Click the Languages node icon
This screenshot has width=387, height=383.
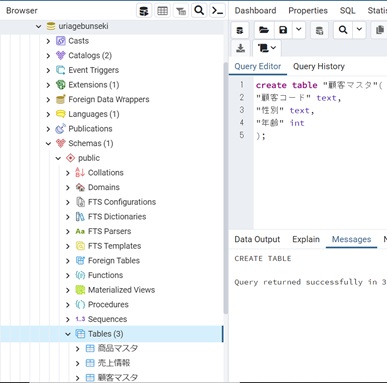click(x=61, y=114)
